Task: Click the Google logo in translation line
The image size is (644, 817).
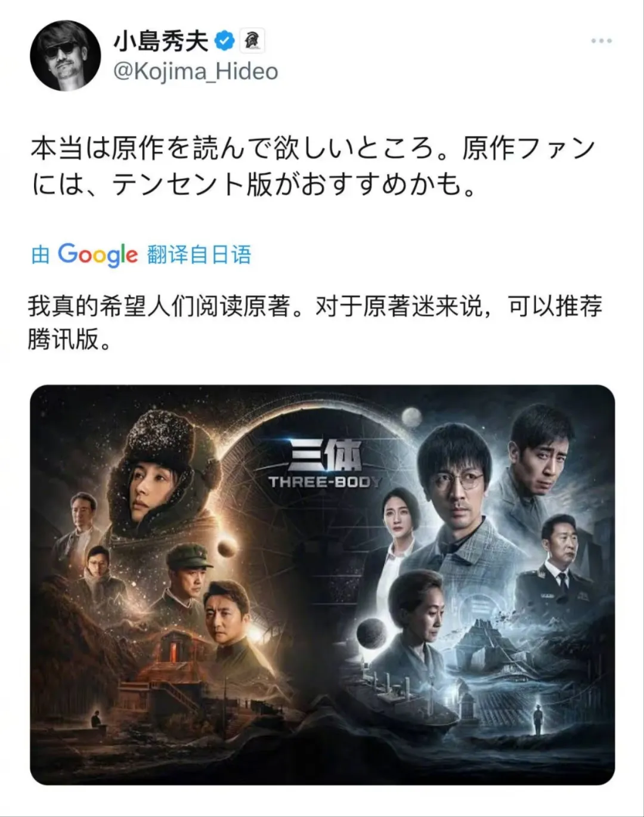Action: 98,255
